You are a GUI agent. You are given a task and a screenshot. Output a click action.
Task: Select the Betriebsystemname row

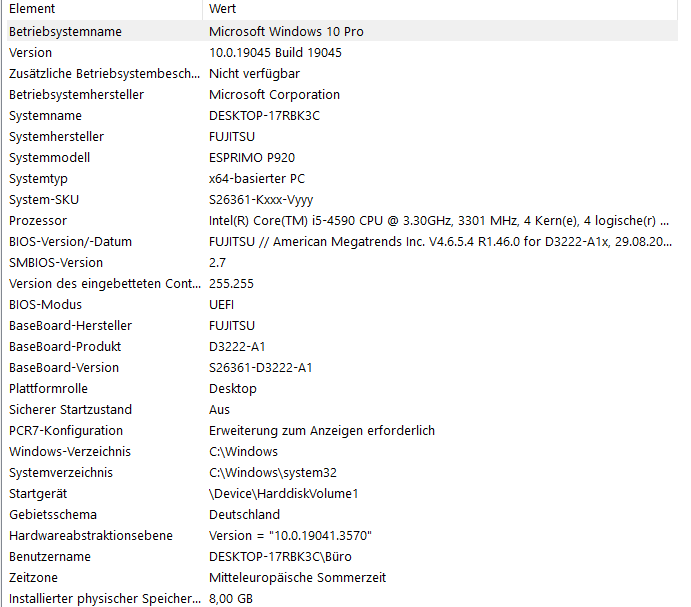click(x=342, y=31)
